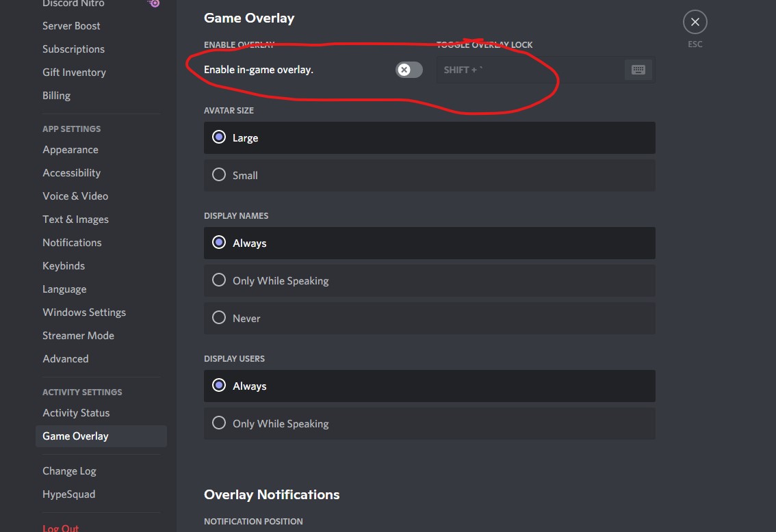
Task: Open Streamer Mode settings
Action: [x=78, y=336]
